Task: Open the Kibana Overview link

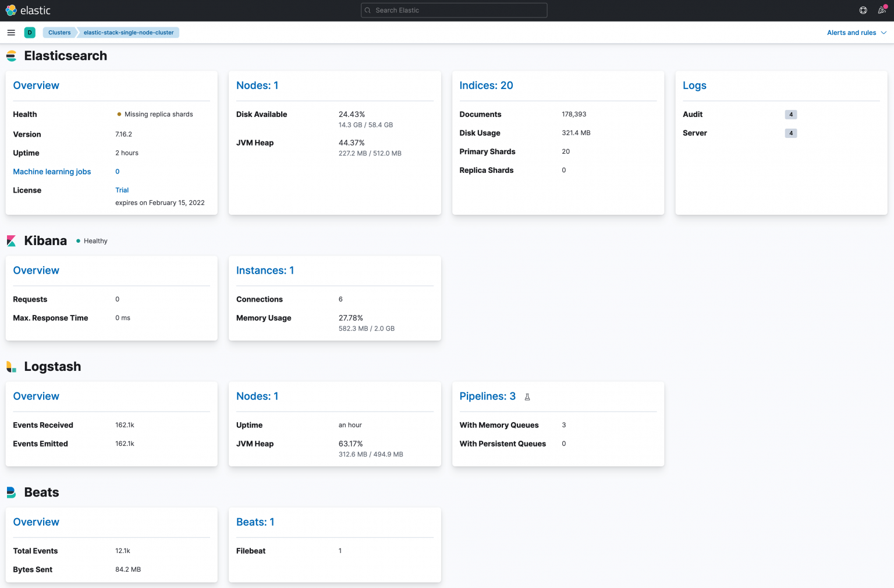Action: pyautogui.click(x=36, y=271)
